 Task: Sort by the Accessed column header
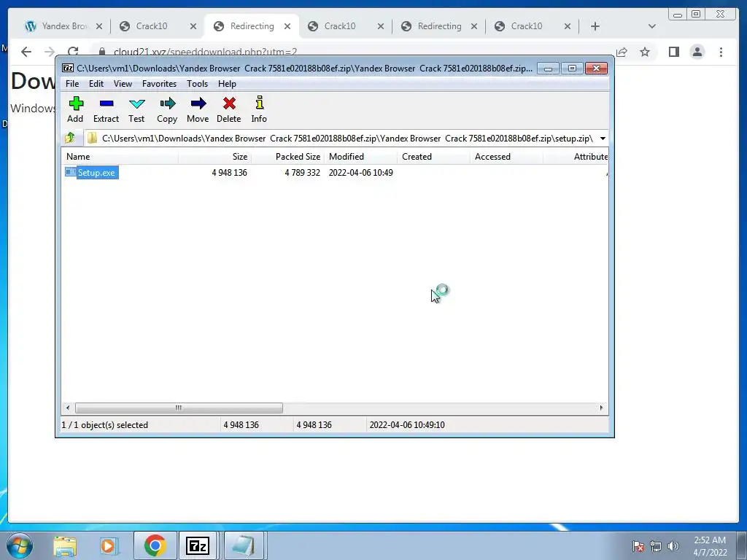[506, 157]
